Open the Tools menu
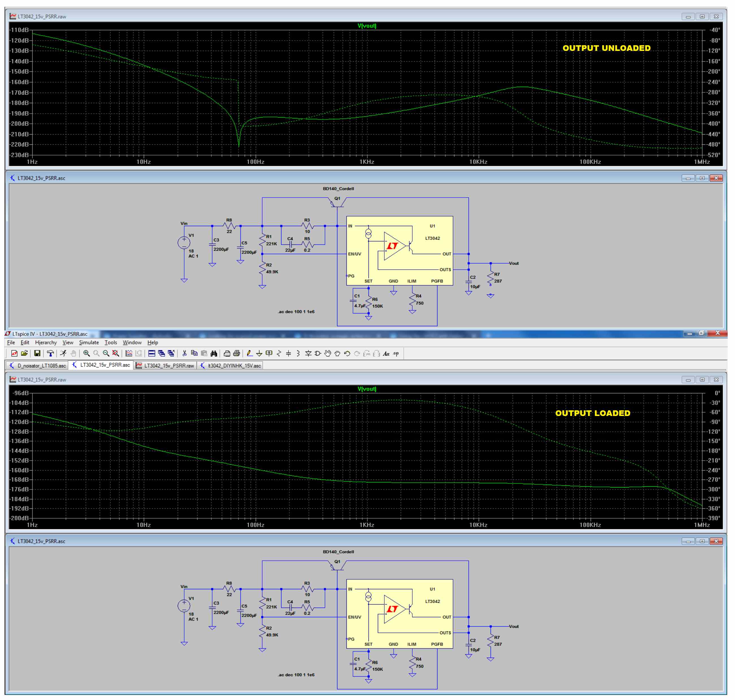 tap(111, 342)
